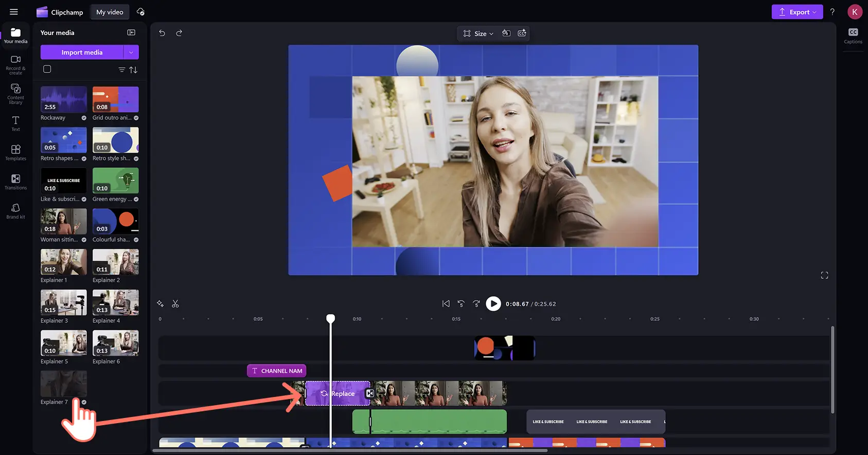
Task: Expand the Import media dropdown arrow
Action: [x=131, y=52]
